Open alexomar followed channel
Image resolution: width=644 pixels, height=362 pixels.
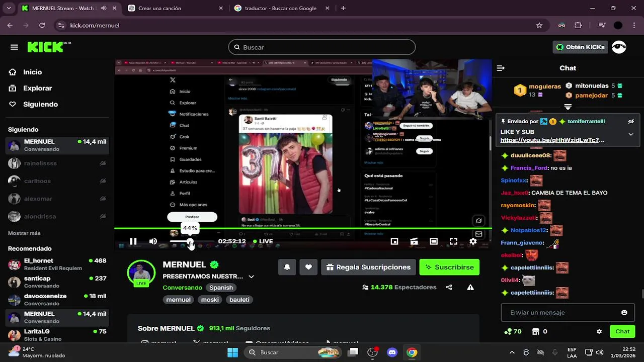57,199
